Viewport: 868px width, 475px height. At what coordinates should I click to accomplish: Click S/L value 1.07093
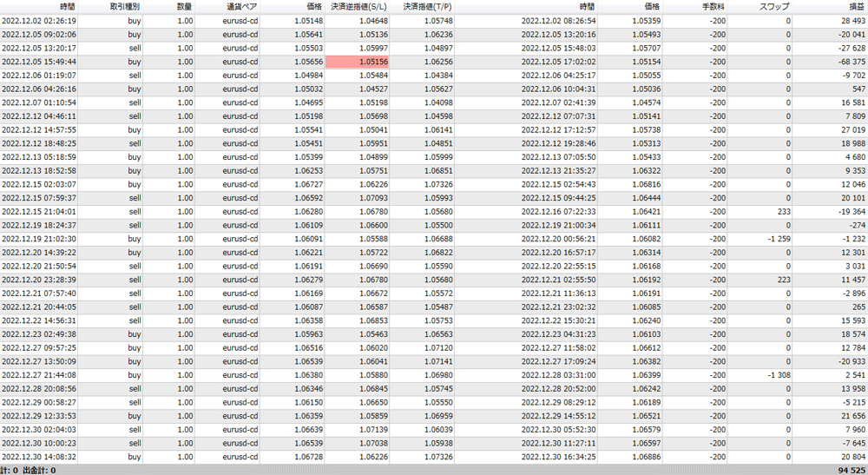[373, 198]
